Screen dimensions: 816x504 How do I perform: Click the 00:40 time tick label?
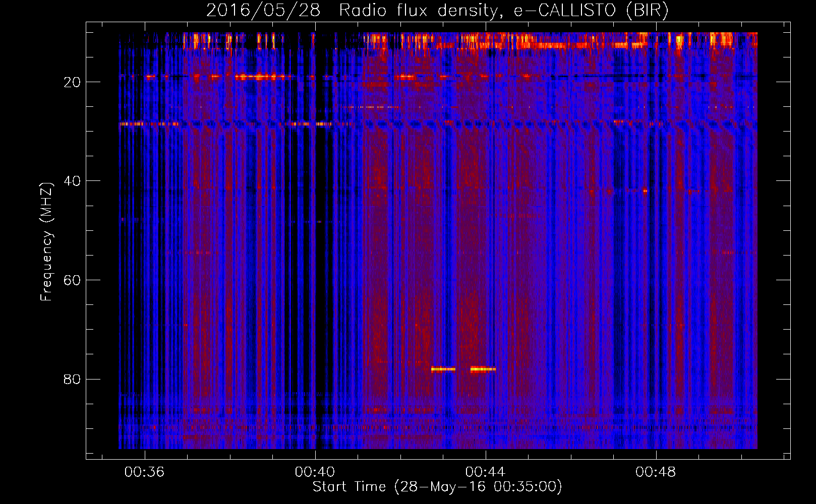coord(315,472)
